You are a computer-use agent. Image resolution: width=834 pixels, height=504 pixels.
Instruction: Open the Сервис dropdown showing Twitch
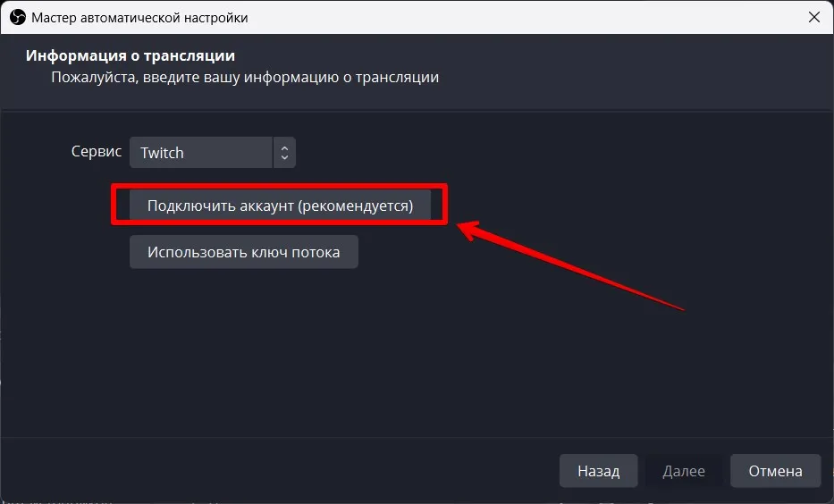pos(212,153)
